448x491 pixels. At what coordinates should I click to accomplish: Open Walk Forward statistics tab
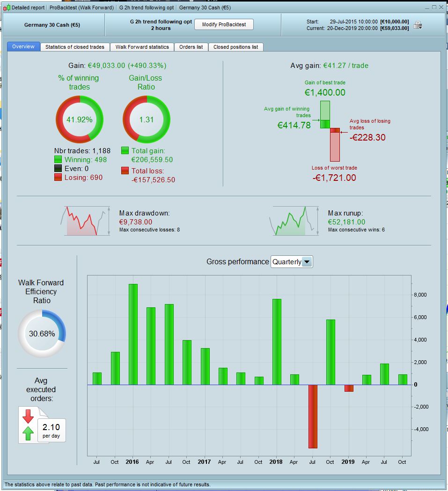tap(142, 47)
